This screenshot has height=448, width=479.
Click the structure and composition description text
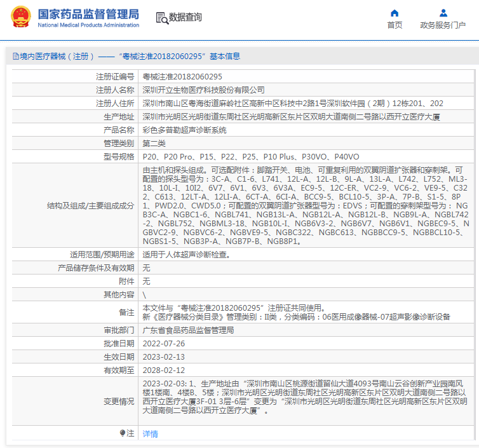[x=306, y=205]
